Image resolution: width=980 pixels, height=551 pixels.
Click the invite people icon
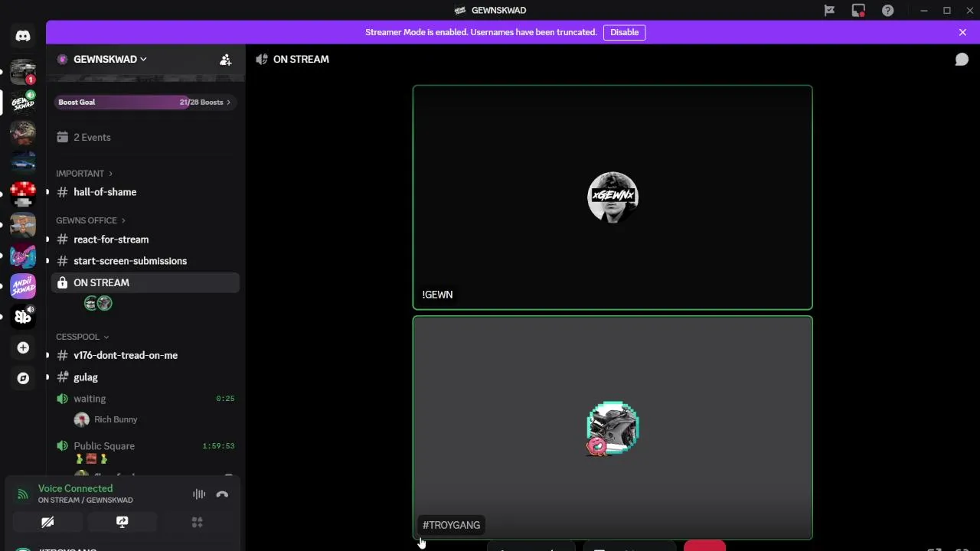[x=225, y=59]
